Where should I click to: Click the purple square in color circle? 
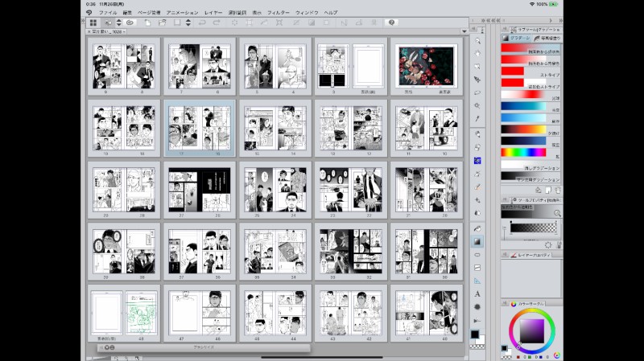click(532, 330)
